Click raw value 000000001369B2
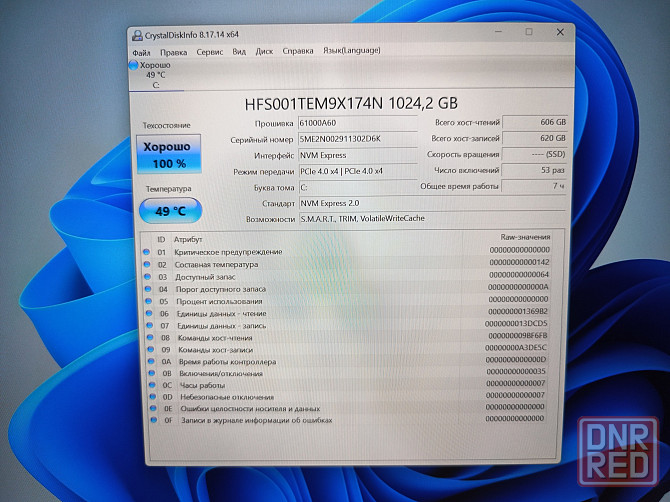670x502 pixels. click(x=517, y=311)
